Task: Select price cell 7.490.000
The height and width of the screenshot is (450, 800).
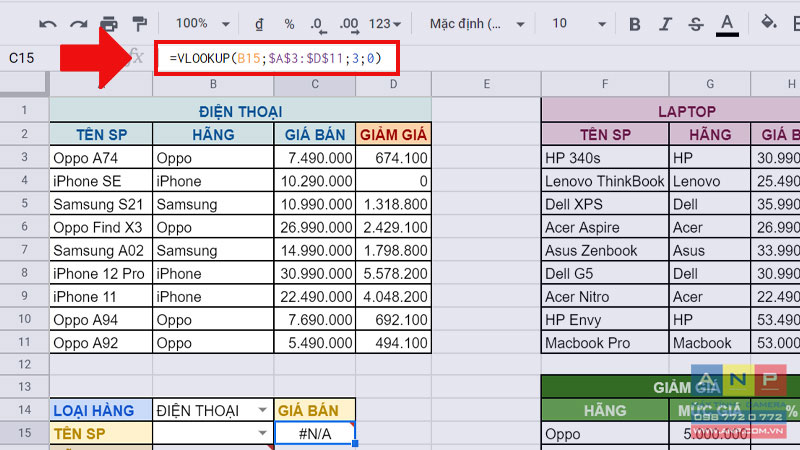Action: 315,158
